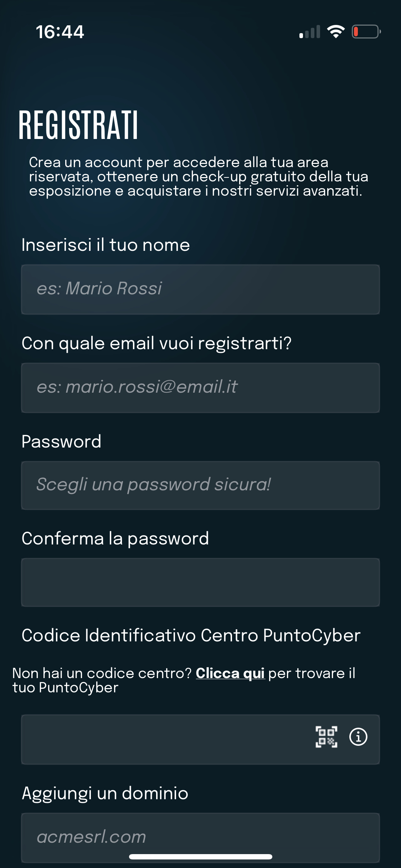Tap the 16:44 clock in status bar
The width and height of the screenshot is (401, 868).
click(x=60, y=32)
